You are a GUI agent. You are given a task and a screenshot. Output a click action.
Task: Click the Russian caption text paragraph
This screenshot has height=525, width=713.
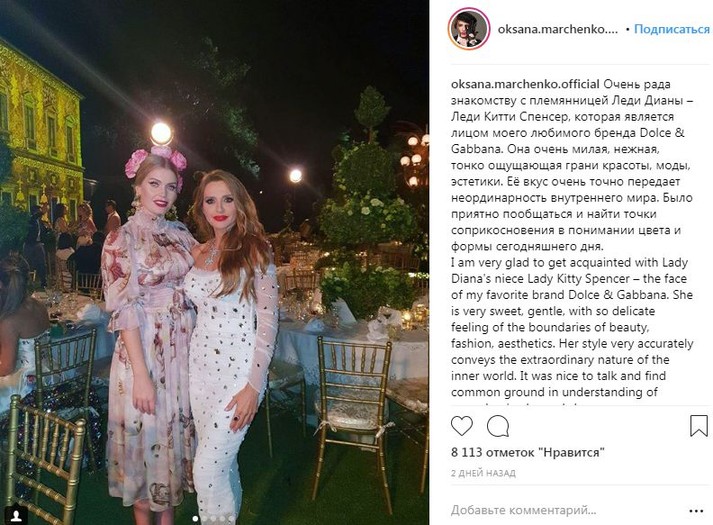point(572,165)
